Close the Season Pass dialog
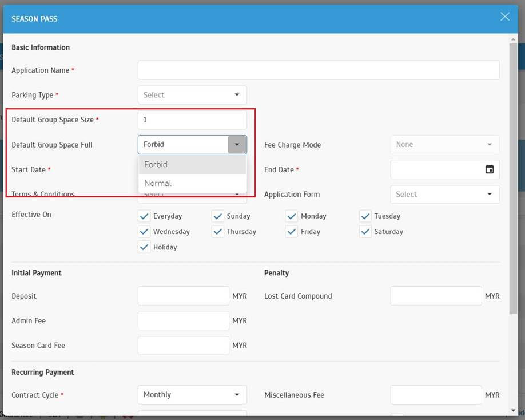525x420 pixels. (504, 17)
